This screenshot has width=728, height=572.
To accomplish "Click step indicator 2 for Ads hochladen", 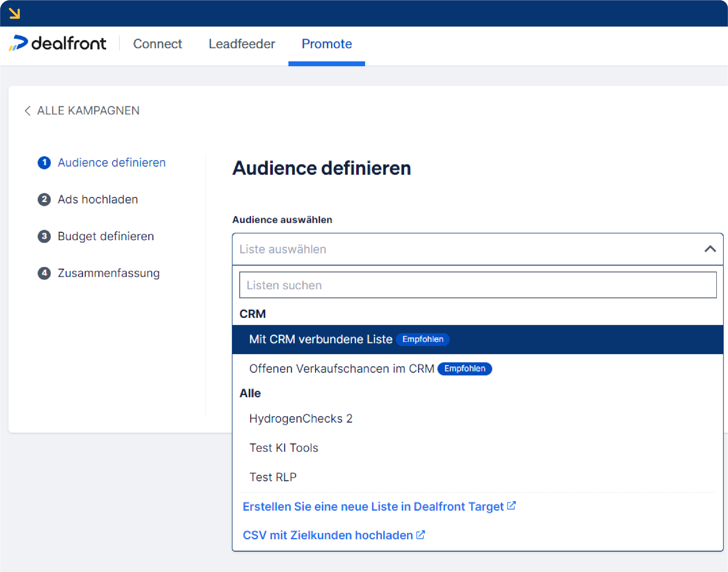I will pos(44,200).
